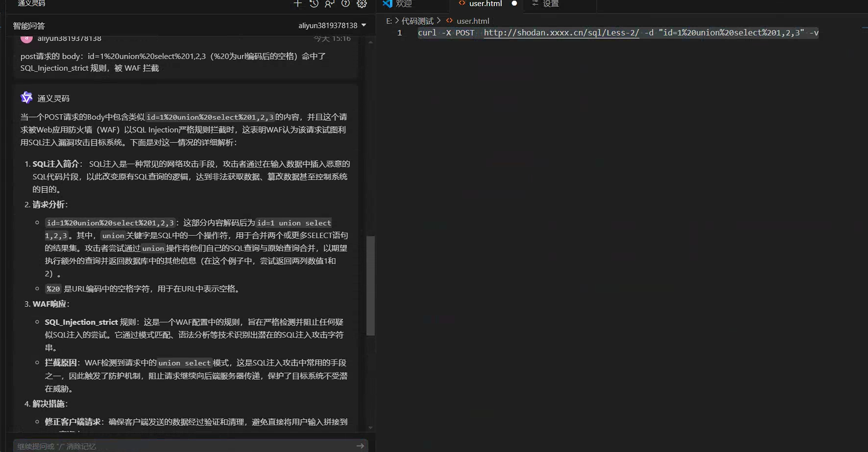Click the unsaved changes dot on user.html tab
The image size is (868, 452).
[x=514, y=3]
